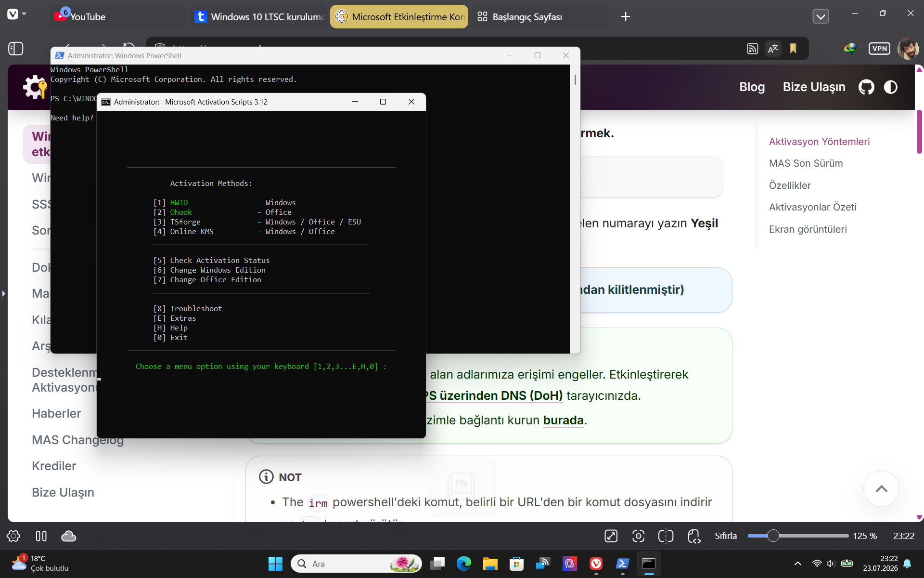The width and height of the screenshot is (924, 578).
Task: Switch to the YouTube tab
Action: pyautogui.click(x=118, y=16)
